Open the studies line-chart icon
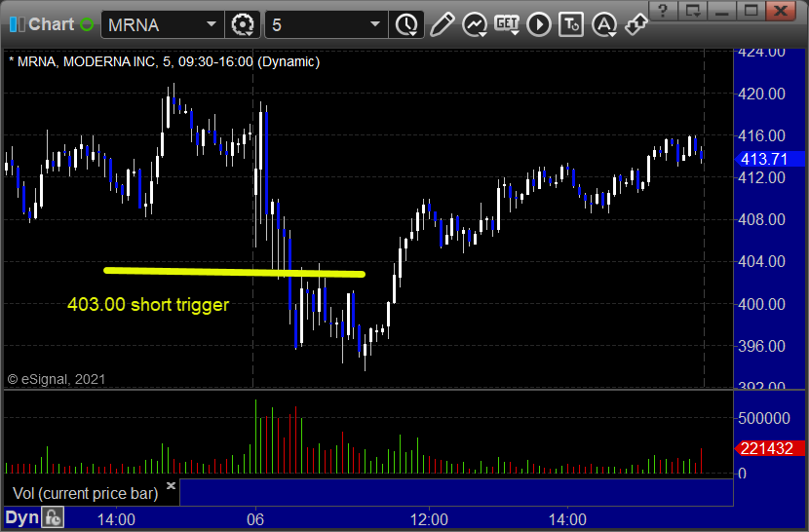The width and height of the screenshot is (809, 532). [475, 24]
